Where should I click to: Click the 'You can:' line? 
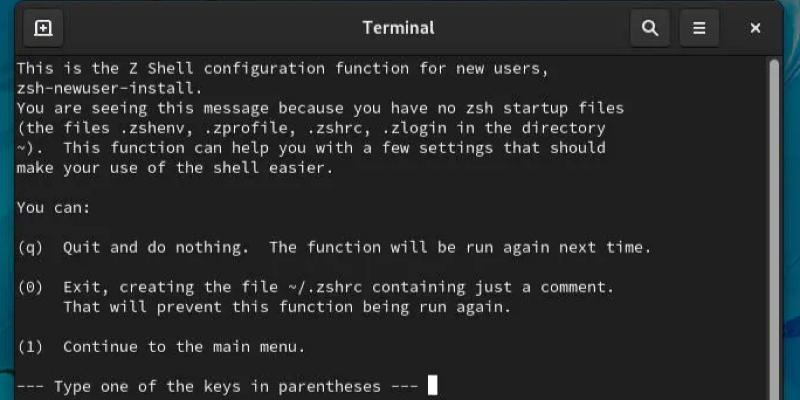pyautogui.click(x=53, y=207)
